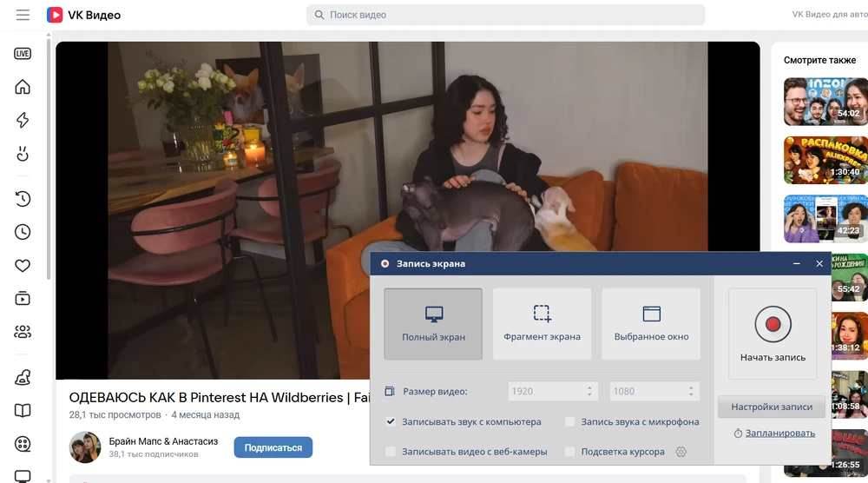Click the video width 1920 stepper arrows
Image resolution: width=868 pixels, height=483 pixels.
pyautogui.click(x=590, y=392)
